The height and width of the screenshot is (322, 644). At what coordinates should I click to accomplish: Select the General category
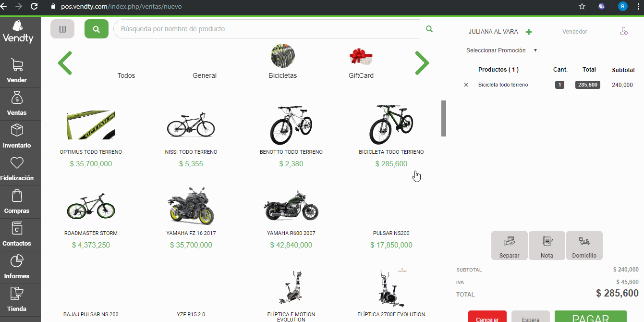[205, 75]
